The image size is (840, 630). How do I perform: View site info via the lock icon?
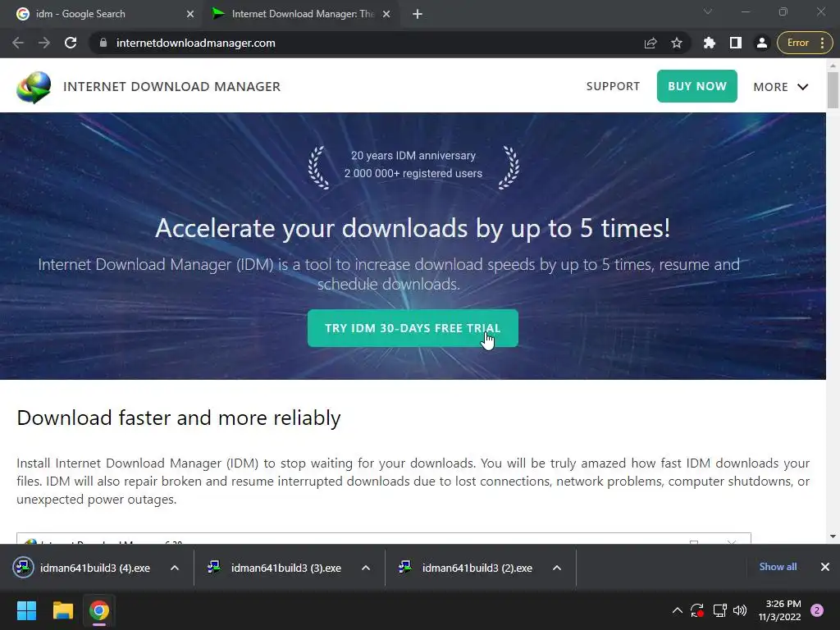103,43
